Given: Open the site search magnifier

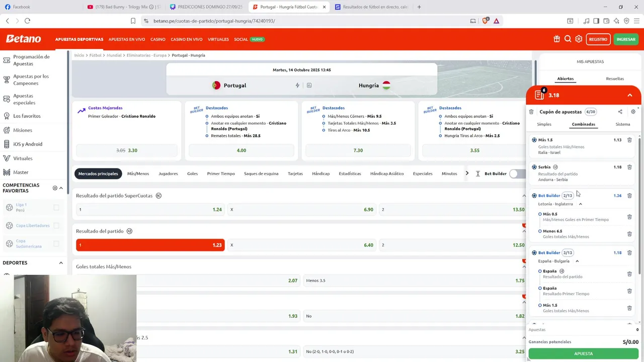Looking at the screenshot, I should coord(568,39).
